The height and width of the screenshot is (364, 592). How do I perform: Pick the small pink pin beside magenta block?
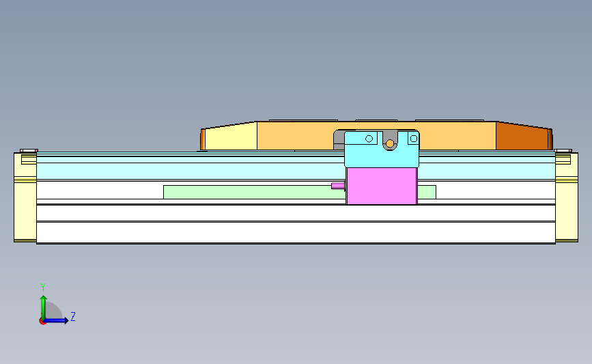tap(338, 185)
